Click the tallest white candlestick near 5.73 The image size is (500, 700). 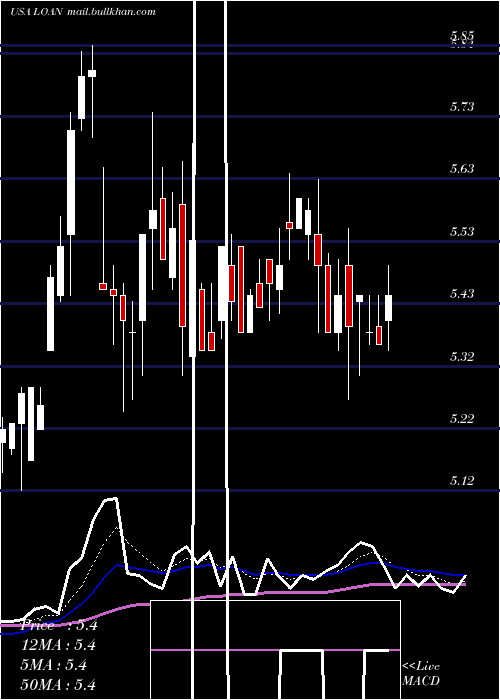71,182
